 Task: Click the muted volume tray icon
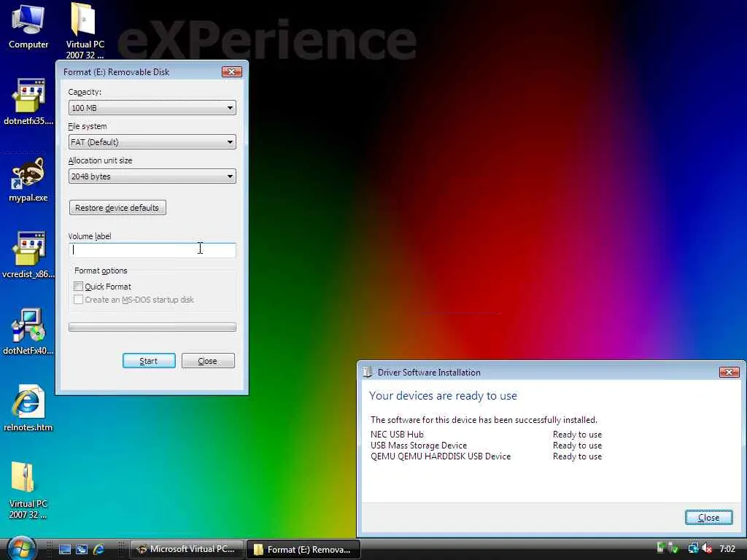coord(706,548)
